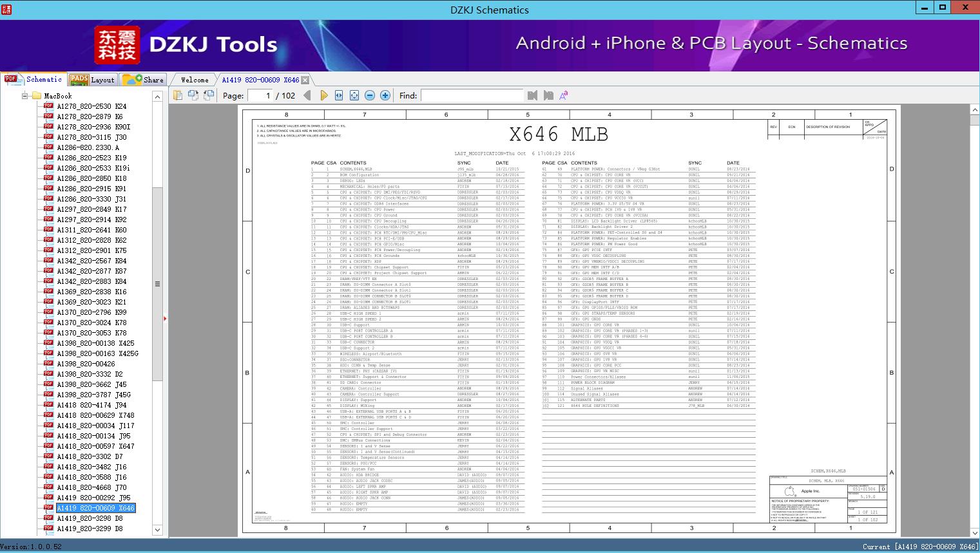The image size is (980, 553).
Task: Close the A1419 820-00609 X646 tab
Action: coord(305,80)
